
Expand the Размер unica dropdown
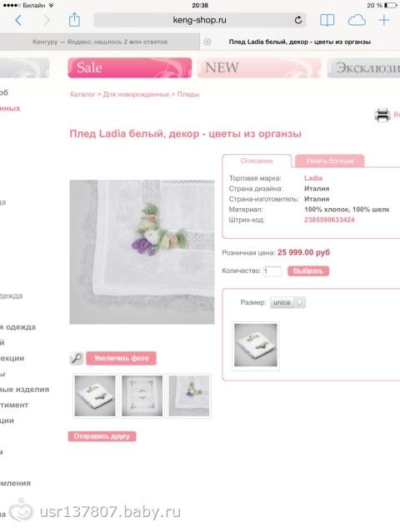tap(287, 302)
